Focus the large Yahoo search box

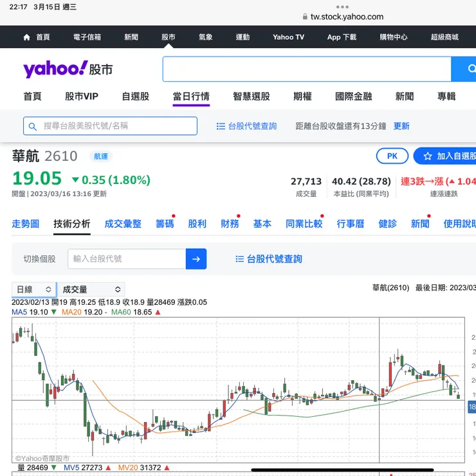pos(307,69)
